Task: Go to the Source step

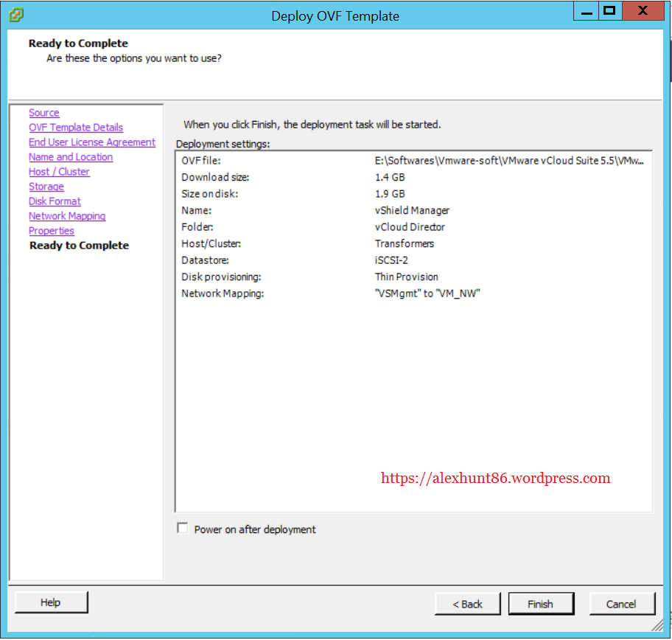Action: pos(44,113)
